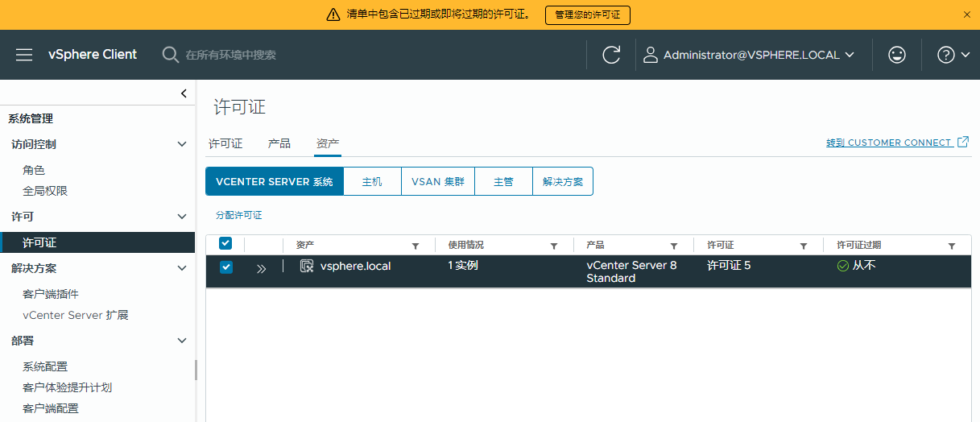This screenshot has height=422, width=980.
Task: Uncheck the vsphere.local row checkbox
Action: pyautogui.click(x=226, y=267)
